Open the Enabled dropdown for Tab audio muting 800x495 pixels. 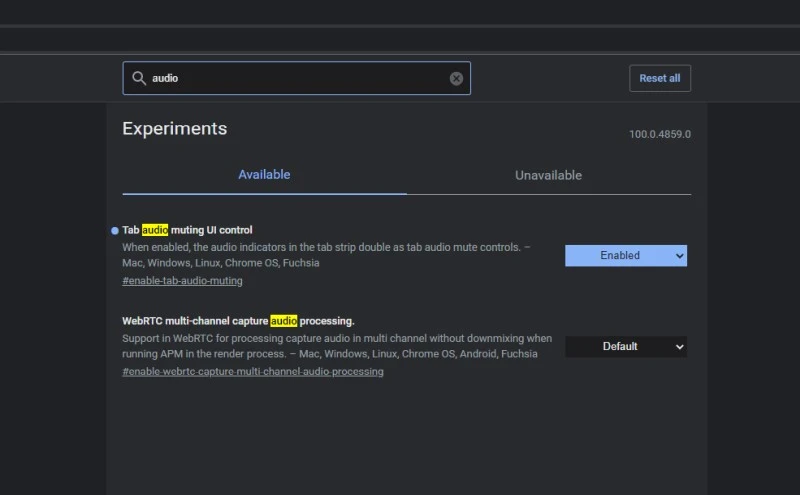coord(625,256)
